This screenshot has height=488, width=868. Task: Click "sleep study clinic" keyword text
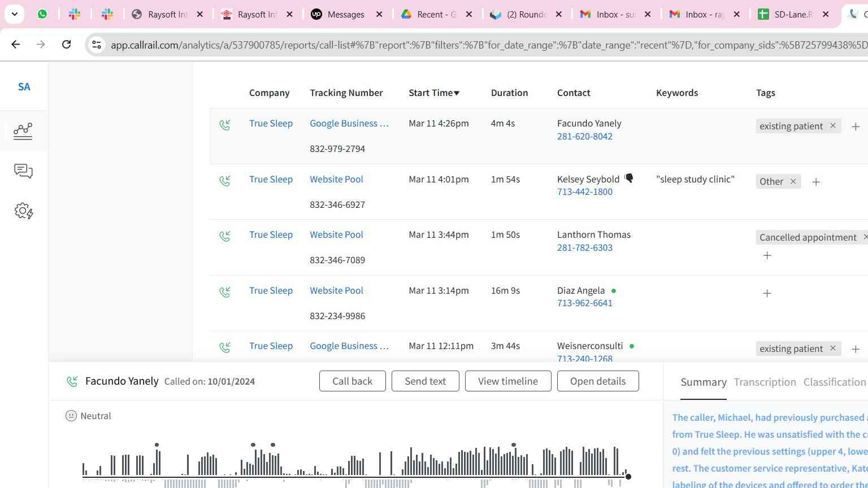tap(695, 179)
